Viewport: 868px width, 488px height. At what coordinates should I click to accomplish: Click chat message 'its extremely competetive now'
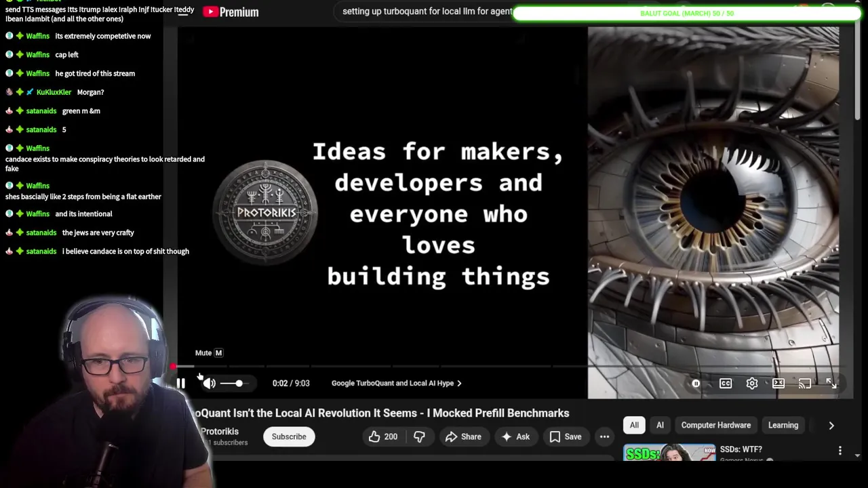tap(103, 36)
